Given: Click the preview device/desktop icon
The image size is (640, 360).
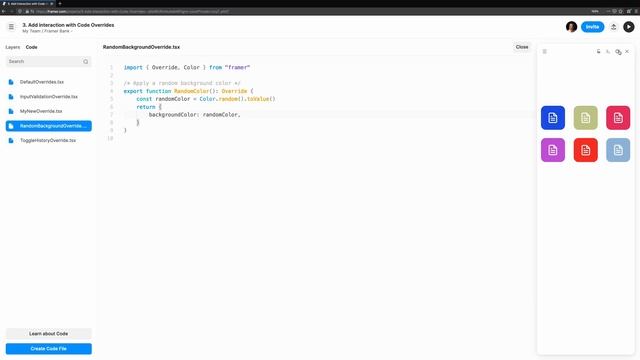Looking at the screenshot, I should pyautogui.click(x=598, y=51).
